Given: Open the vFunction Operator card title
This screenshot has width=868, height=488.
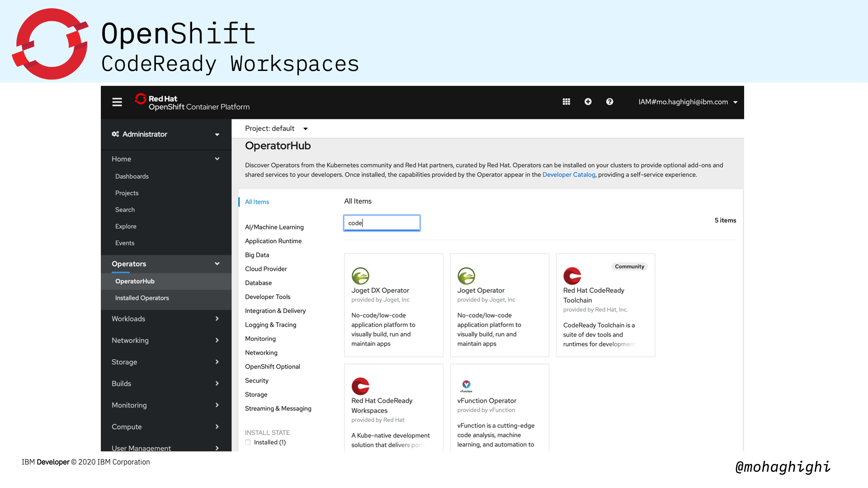Looking at the screenshot, I should (487, 401).
